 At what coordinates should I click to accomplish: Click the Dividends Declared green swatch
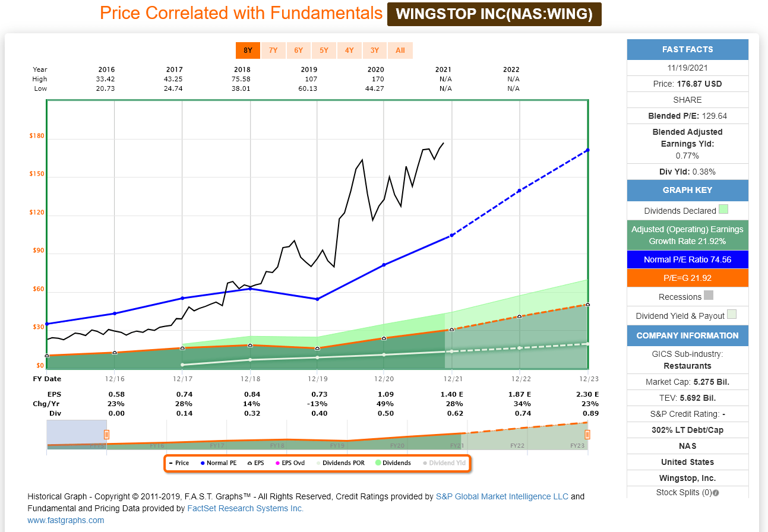[x=723, y=209]
